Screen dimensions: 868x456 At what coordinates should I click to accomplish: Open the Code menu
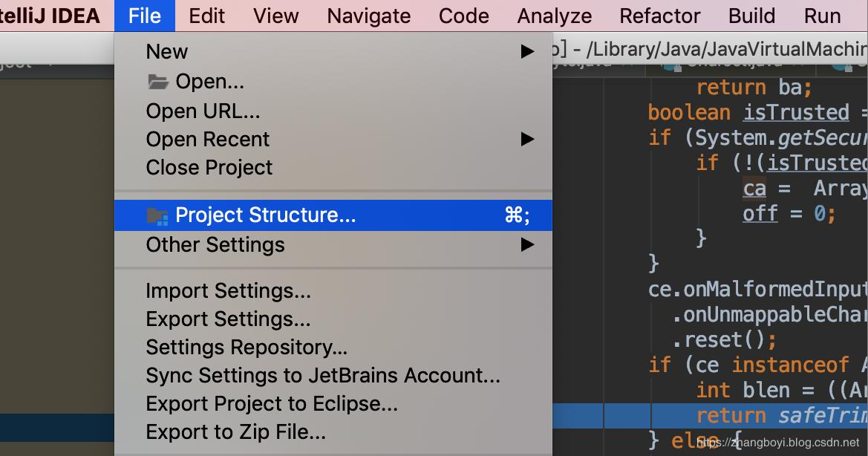(x=463, y=16)
